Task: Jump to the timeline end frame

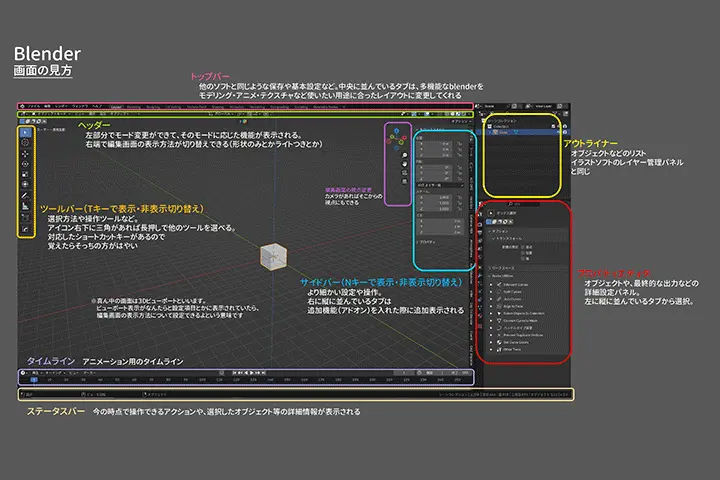Action: tap(263, 373)
